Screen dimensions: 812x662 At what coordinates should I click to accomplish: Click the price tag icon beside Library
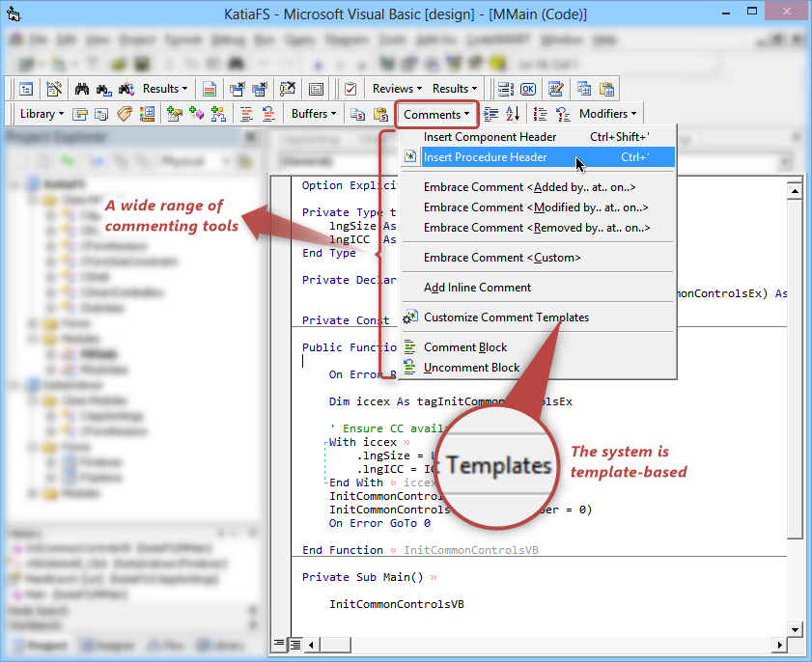[x=125, y=114]
